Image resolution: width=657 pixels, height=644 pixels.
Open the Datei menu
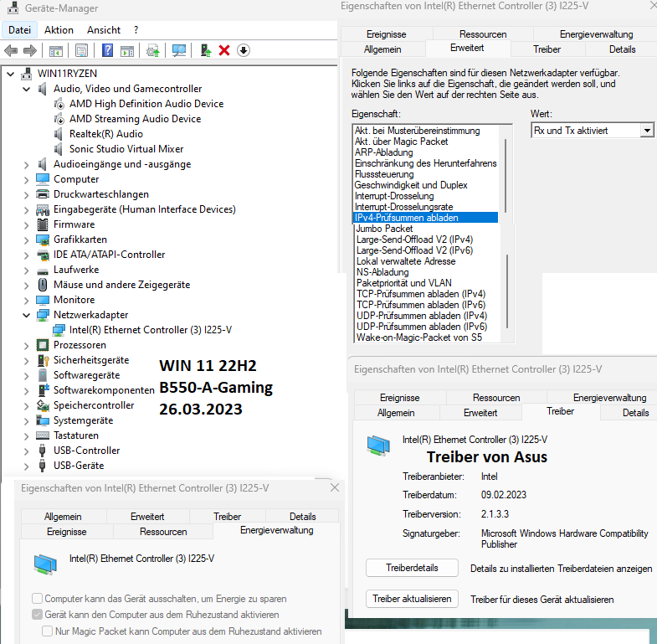coord(20,30)
